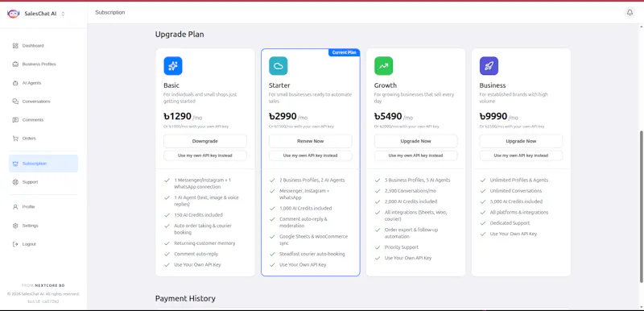Image resolution: width=644 pixels, height=311 pixels.
Task: Click "1,000 AI Credits included" feature
Action: [306, 209]
